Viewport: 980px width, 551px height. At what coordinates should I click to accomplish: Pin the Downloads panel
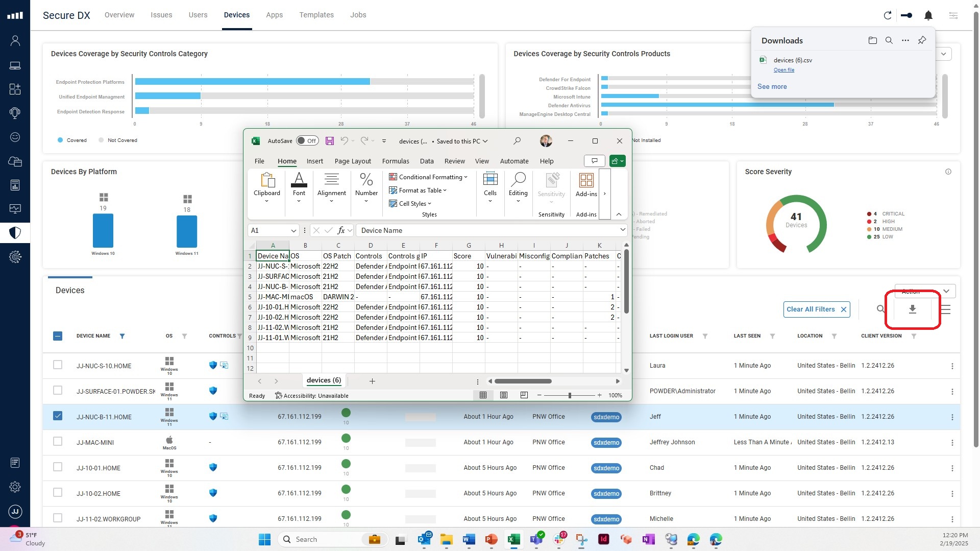click(x=922, y=40)
